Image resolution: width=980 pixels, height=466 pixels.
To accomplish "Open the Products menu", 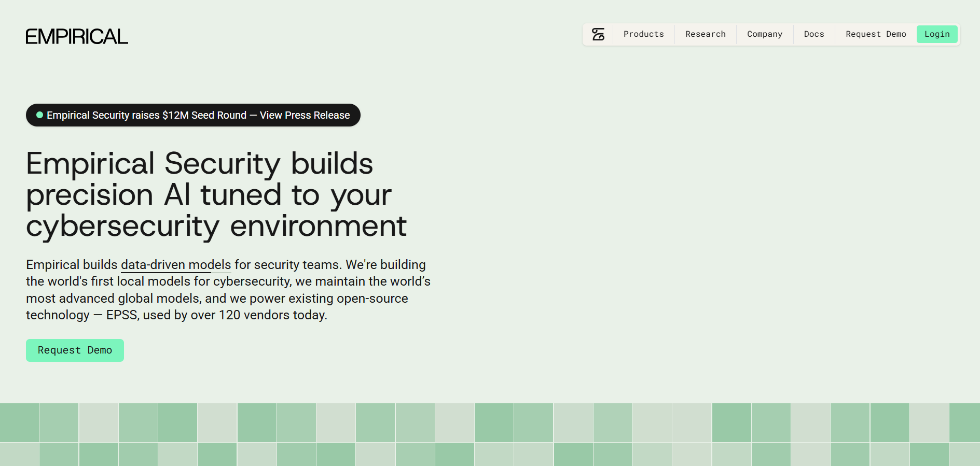I will pyautogui.click(x=644, y=34).
